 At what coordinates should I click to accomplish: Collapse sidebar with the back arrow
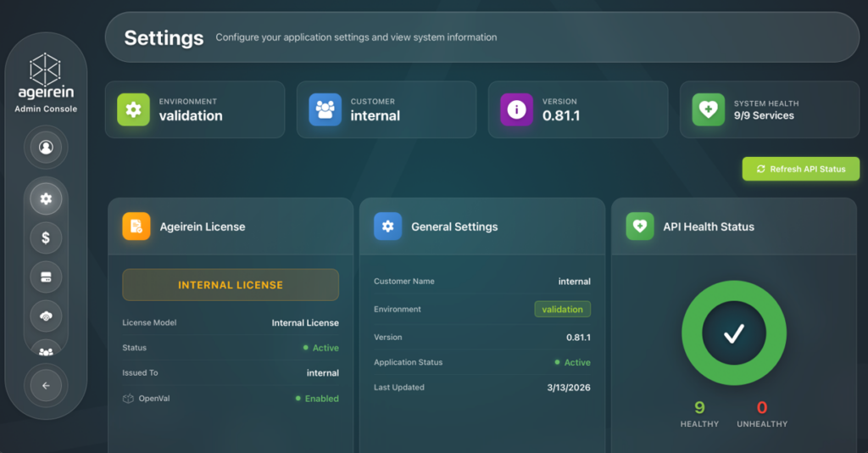(46, 386)
